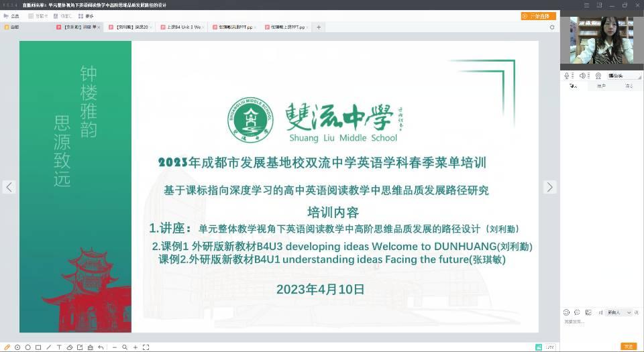Screen dimensions: 644x352
Task: Switch to the 上课B4 Unit 3 tab
Action: [182, 27]
